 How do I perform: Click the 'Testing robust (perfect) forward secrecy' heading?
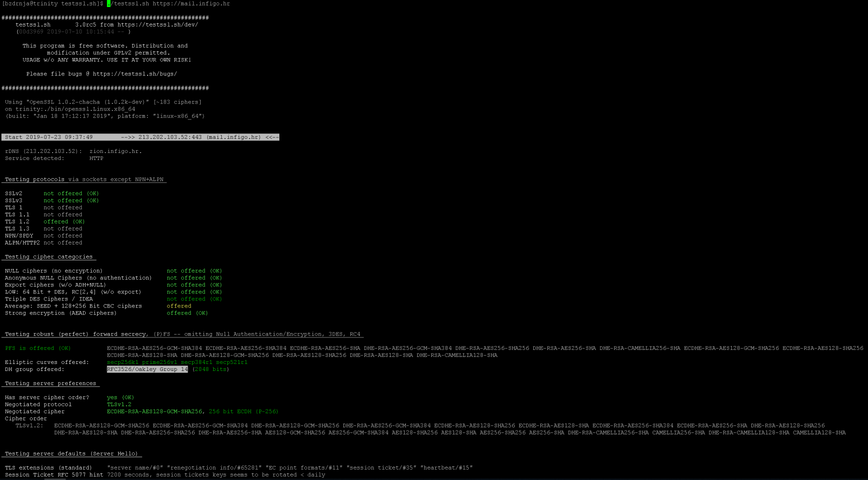pyautogui.click(x=76, y=335)
